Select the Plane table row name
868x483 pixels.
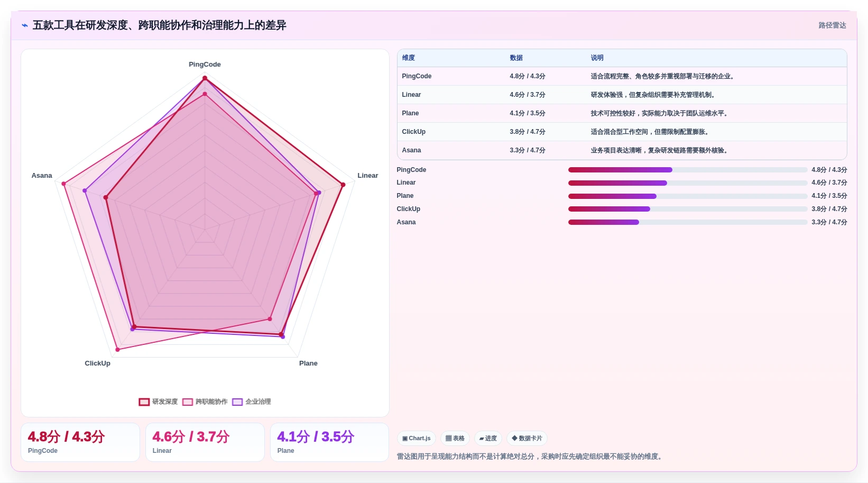pos(410,113)
